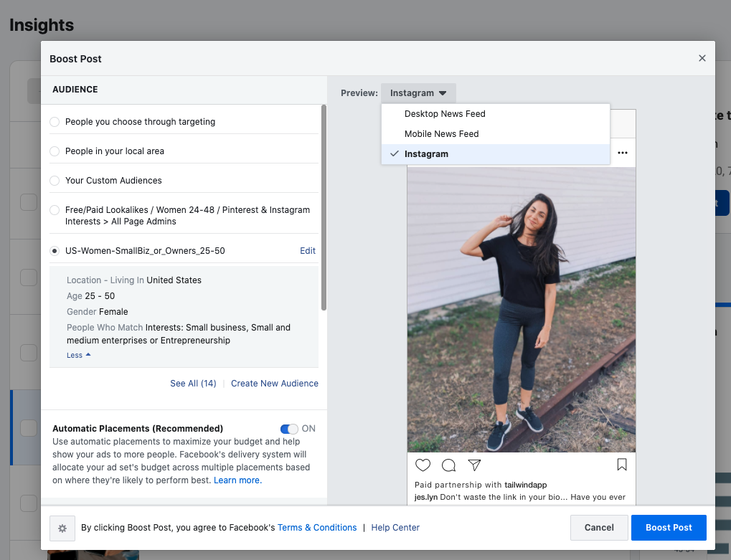Click 'Location - Living In United States' text

click(x=134, y=280)
